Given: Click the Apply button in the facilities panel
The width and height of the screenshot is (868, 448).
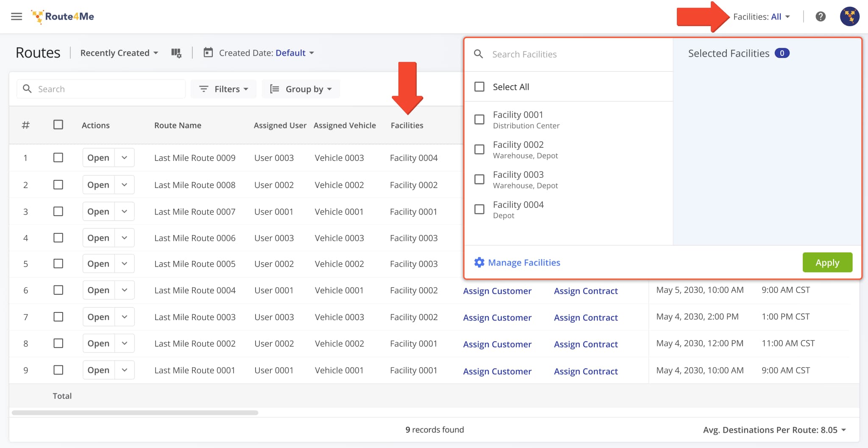Looking at the screenshot, I should coord(827,263).
